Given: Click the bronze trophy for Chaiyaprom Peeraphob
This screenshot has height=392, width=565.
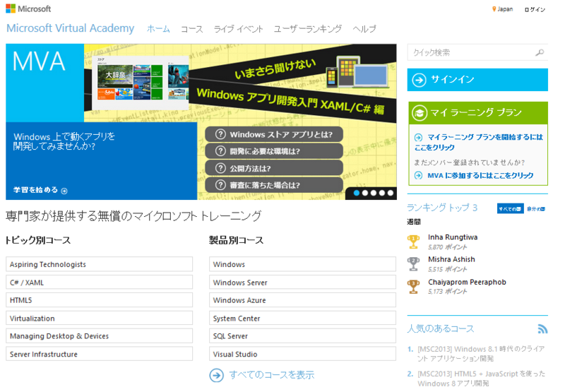Looking at the screenshot, I should (413, 287).
